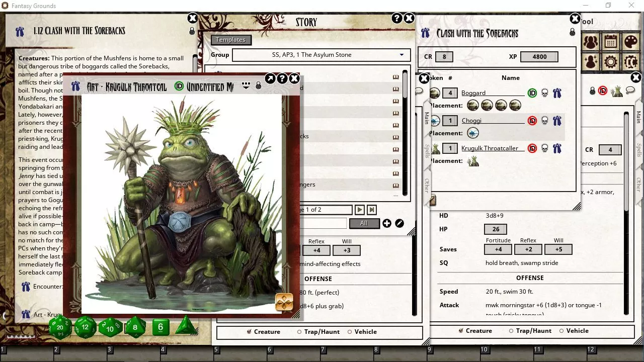Pop out the Art image window arrow
The height and width of the screenshot is (362, 644).
(270, 79)
